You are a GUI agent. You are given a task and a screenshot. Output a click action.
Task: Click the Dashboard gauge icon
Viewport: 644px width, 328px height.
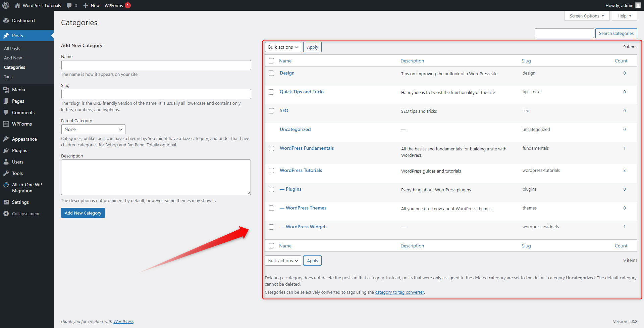pos(6,20)
